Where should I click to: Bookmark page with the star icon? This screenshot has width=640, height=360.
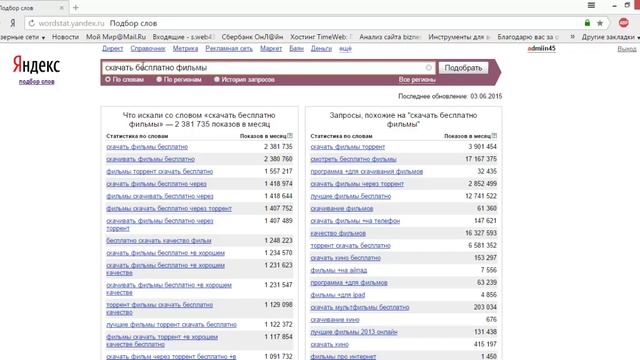pos(600,23)
